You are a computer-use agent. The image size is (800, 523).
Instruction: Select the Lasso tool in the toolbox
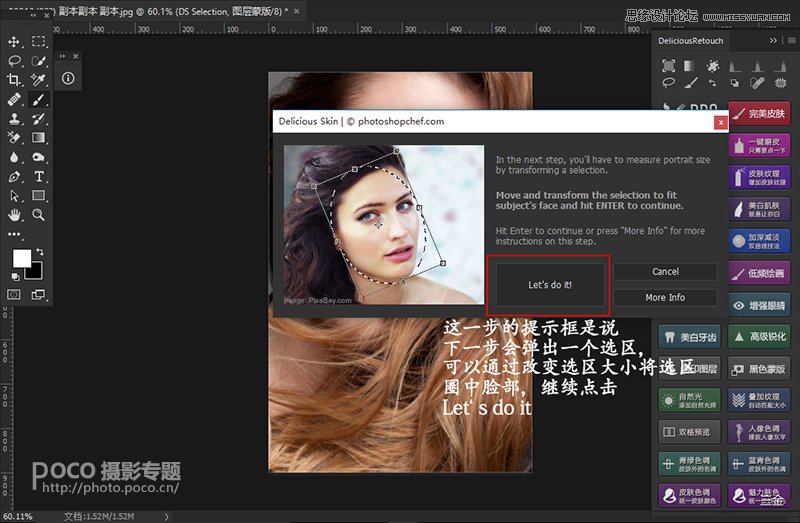click(x=14, y=61)
